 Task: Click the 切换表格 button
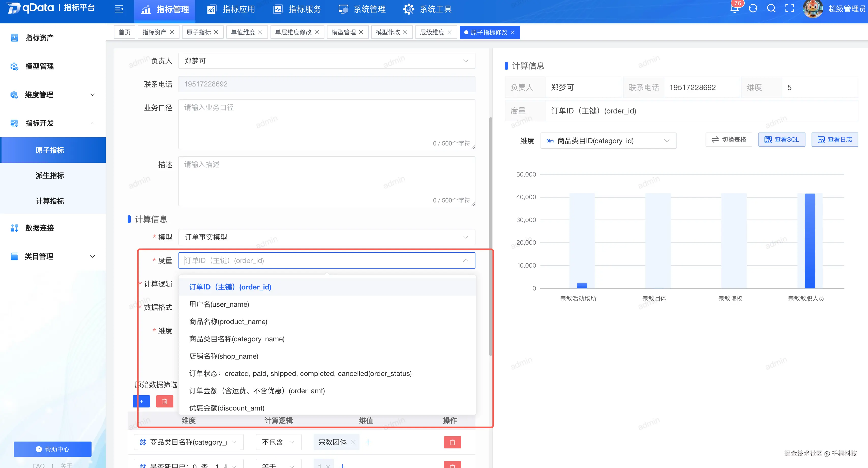tap(728, 140)
